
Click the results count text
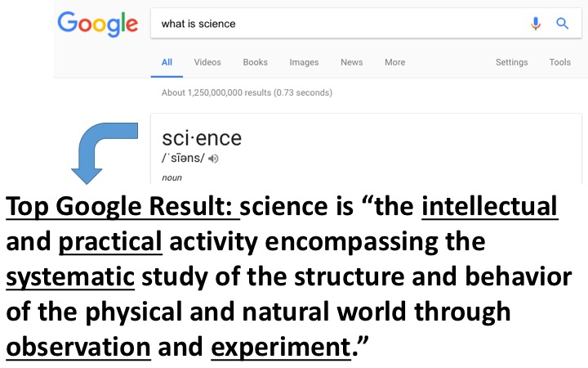tap(247, 92)
